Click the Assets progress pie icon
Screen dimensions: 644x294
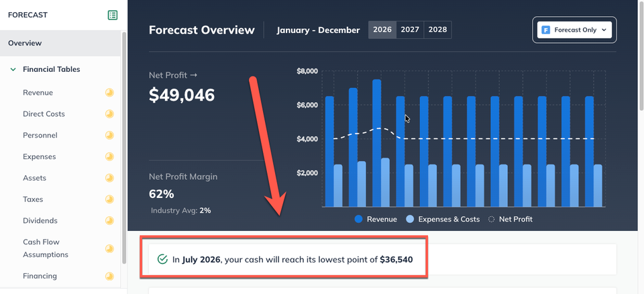(x=109, y=178)
